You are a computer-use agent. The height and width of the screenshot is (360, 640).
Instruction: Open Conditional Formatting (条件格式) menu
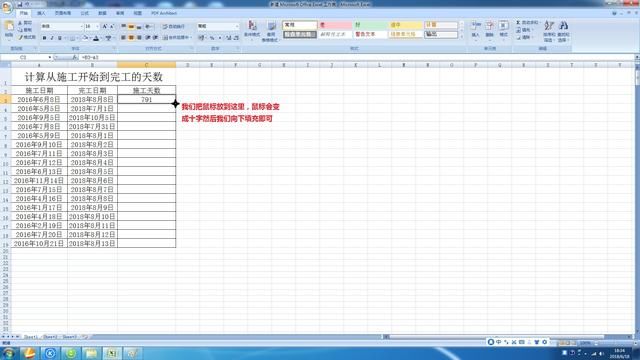(252, 31)
